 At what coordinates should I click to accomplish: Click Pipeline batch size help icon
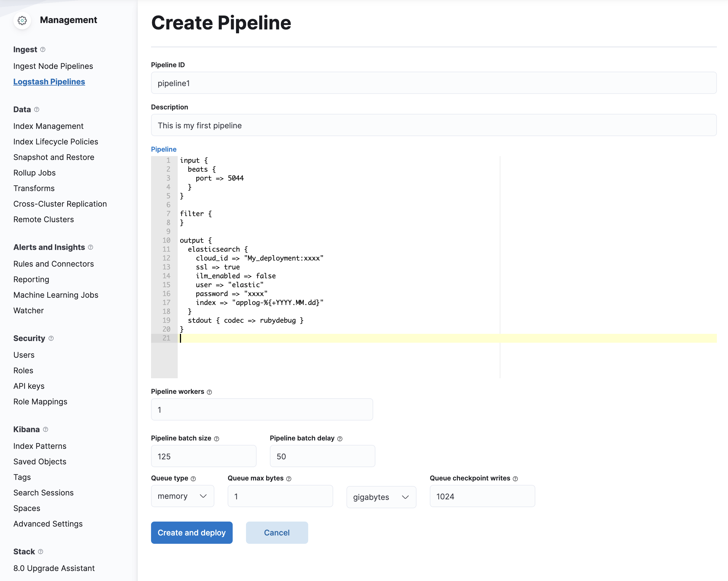[x=217, y=439]
